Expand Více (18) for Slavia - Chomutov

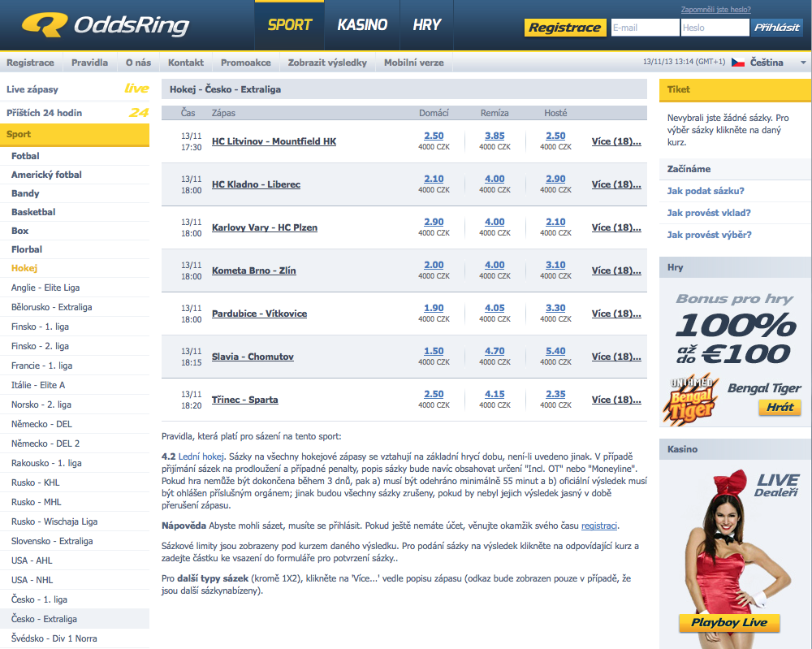[615, 357]
